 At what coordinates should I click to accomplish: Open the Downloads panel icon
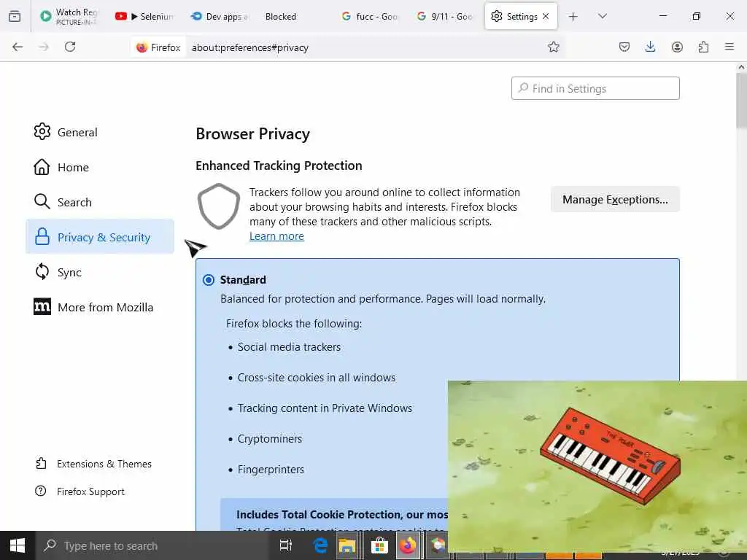click(650, 47)
